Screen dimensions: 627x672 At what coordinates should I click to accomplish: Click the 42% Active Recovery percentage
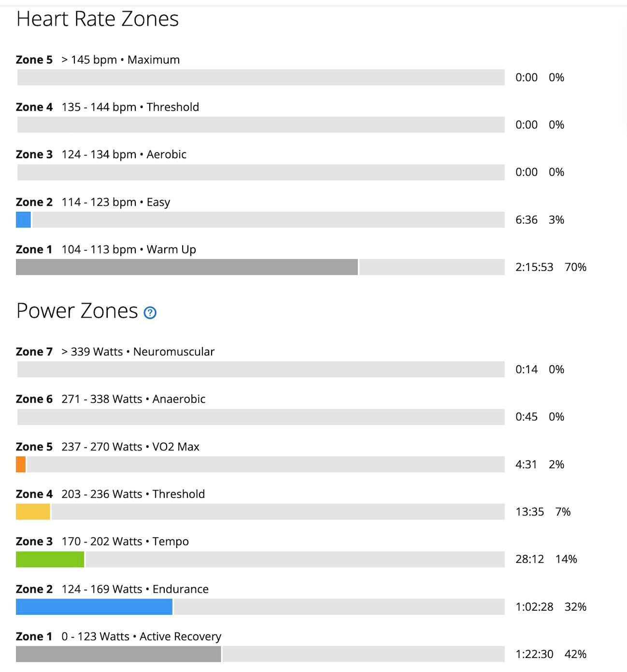click(575, 654)
